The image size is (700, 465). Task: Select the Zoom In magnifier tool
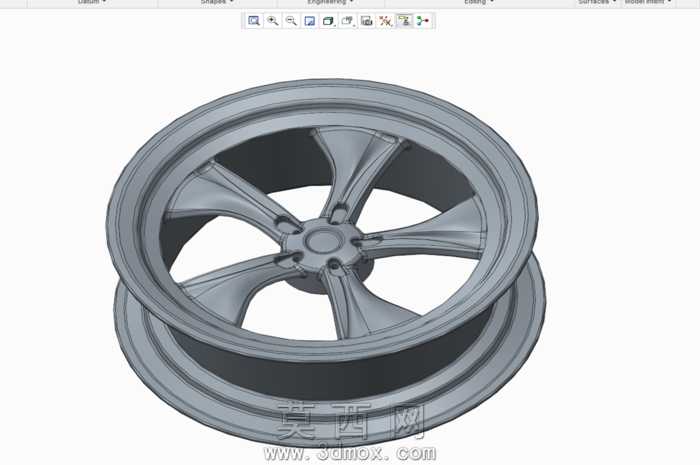tap(272, 21)
